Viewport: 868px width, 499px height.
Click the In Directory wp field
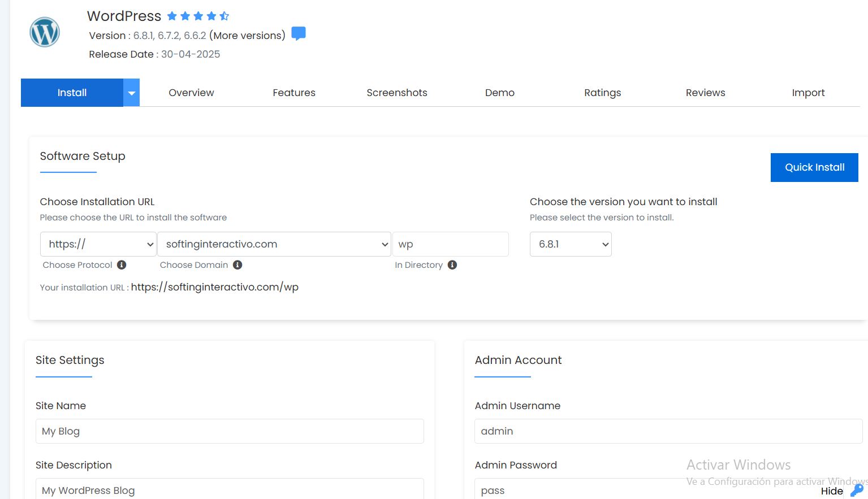coord(450,244)
